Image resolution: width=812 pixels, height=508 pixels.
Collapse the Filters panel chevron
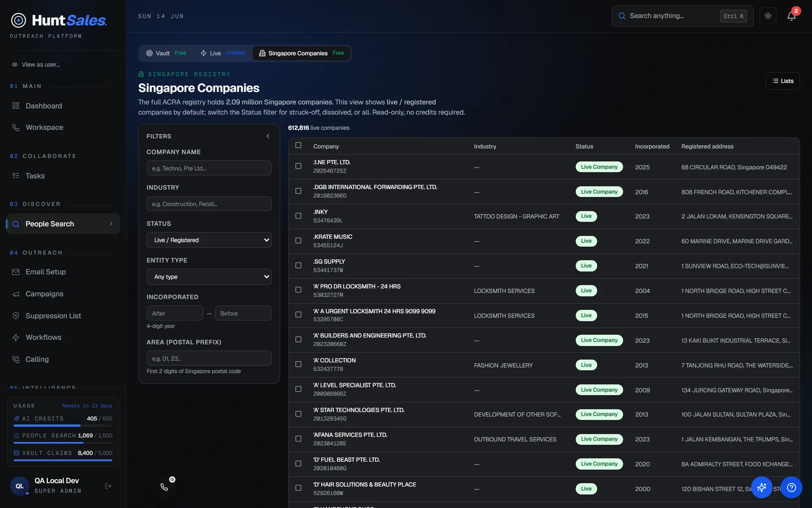[268, 136]
